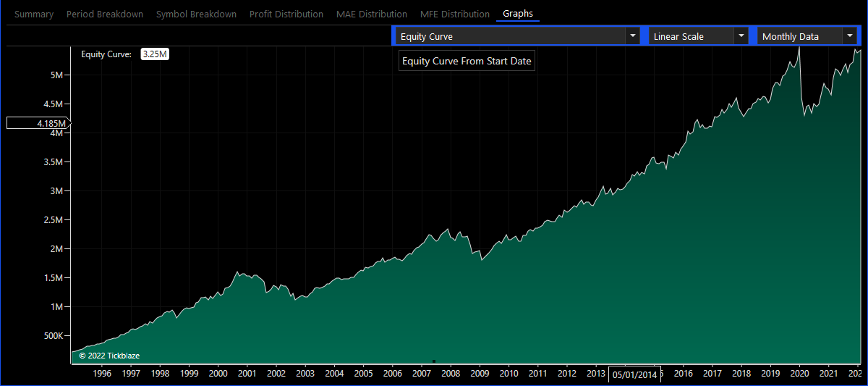Open the Summary tab
The width and height of the screenshot is (868, 386).
point(34,14)
